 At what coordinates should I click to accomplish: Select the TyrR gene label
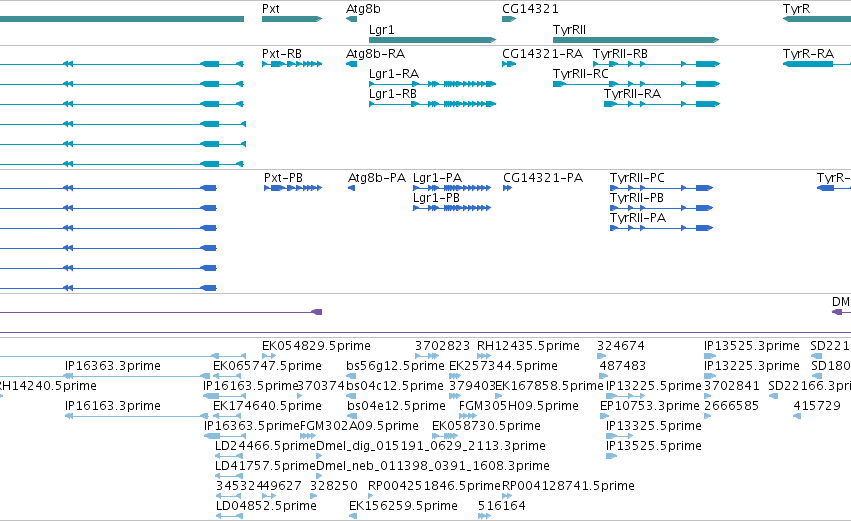coord(796,9)
